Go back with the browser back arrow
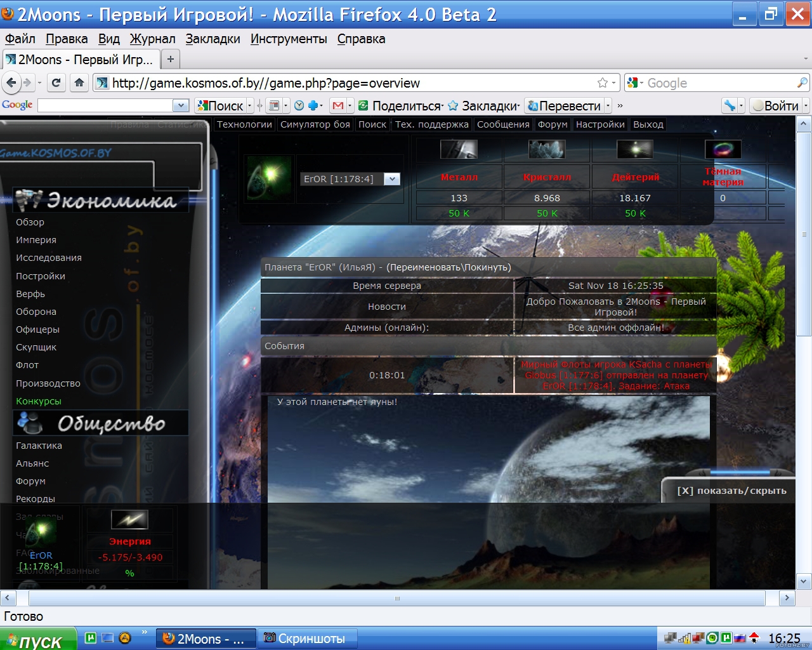Image resolution: width=812 pixels, height=650 pixels. pyautogui.click(x=11, y=83)
